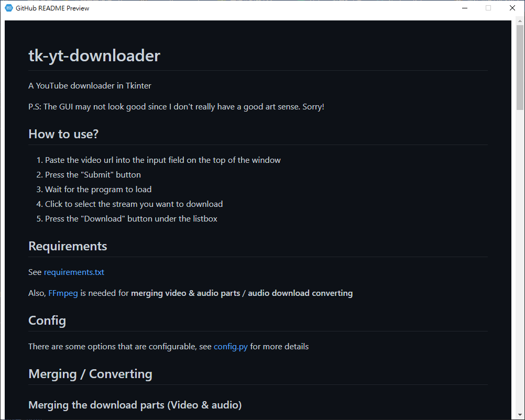The width and height of the screenshot is (525, 420).
Task: Click the 'How to use?' heading
Action: pyautogui.click(x=63, y=134)
